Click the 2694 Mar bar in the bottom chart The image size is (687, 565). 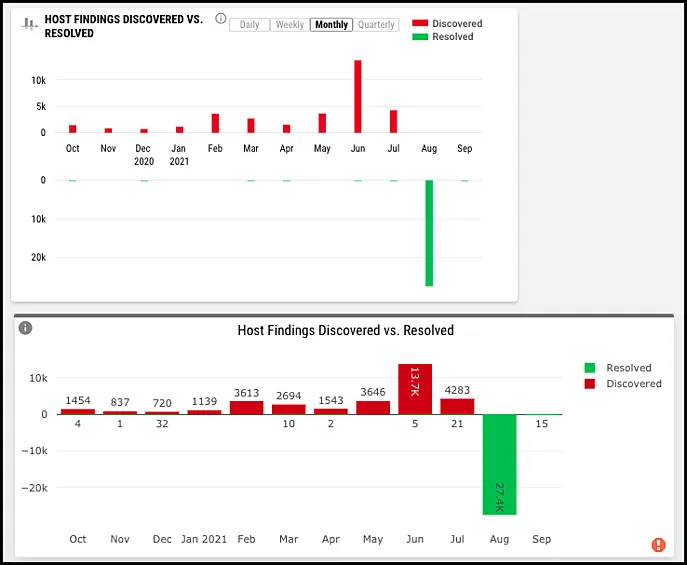(288, 410)
